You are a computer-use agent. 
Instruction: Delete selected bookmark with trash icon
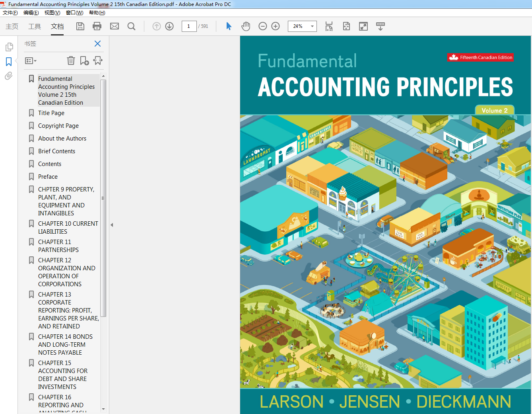(71, 61)
